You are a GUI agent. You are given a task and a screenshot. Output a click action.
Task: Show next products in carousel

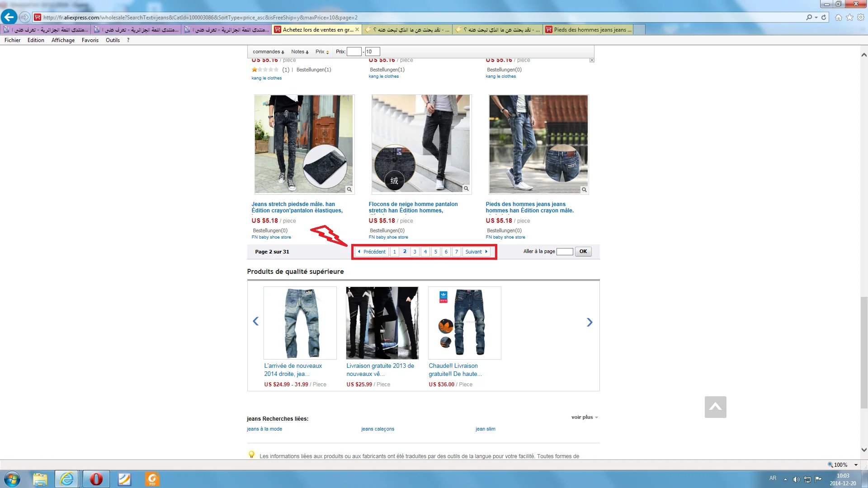(x=589, y=322)
